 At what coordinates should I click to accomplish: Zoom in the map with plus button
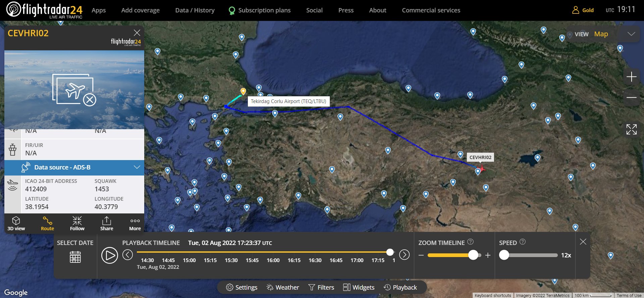631,77
